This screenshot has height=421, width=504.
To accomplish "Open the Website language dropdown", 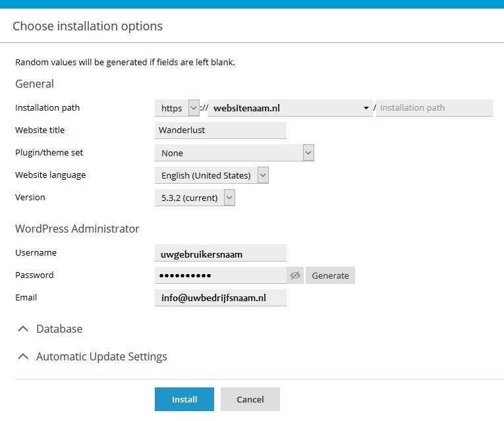I will (x=211, y=175).
